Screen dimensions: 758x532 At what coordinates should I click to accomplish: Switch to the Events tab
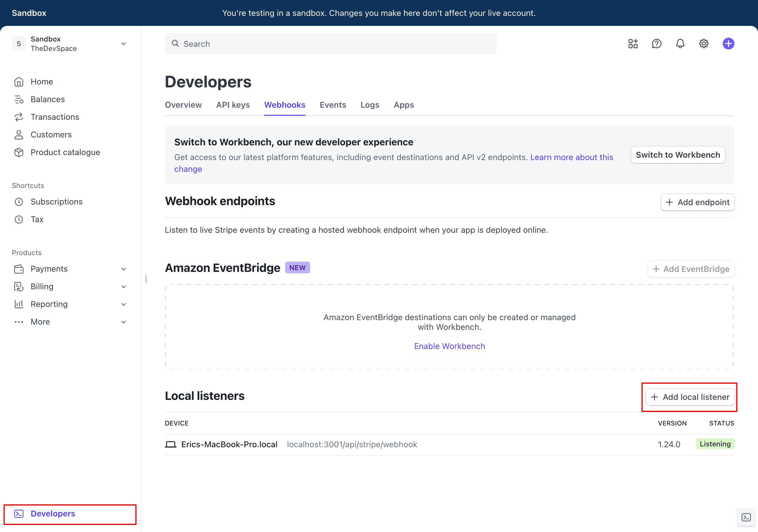click(333, 105)
